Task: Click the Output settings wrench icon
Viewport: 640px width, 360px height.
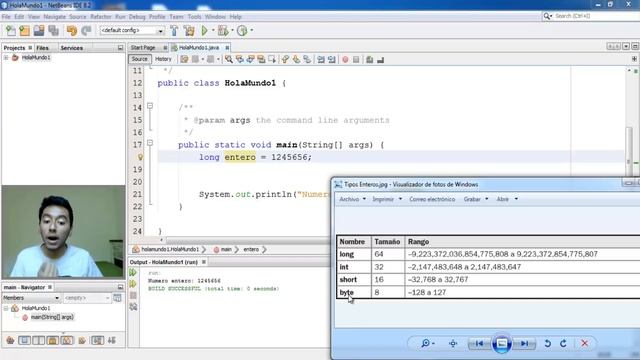Action: click(133, 307)
